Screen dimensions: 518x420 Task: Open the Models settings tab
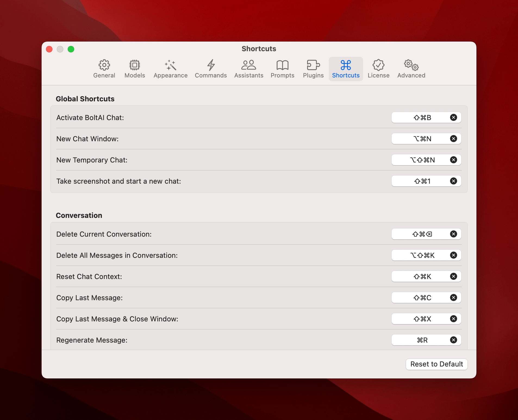pos(135,69)
